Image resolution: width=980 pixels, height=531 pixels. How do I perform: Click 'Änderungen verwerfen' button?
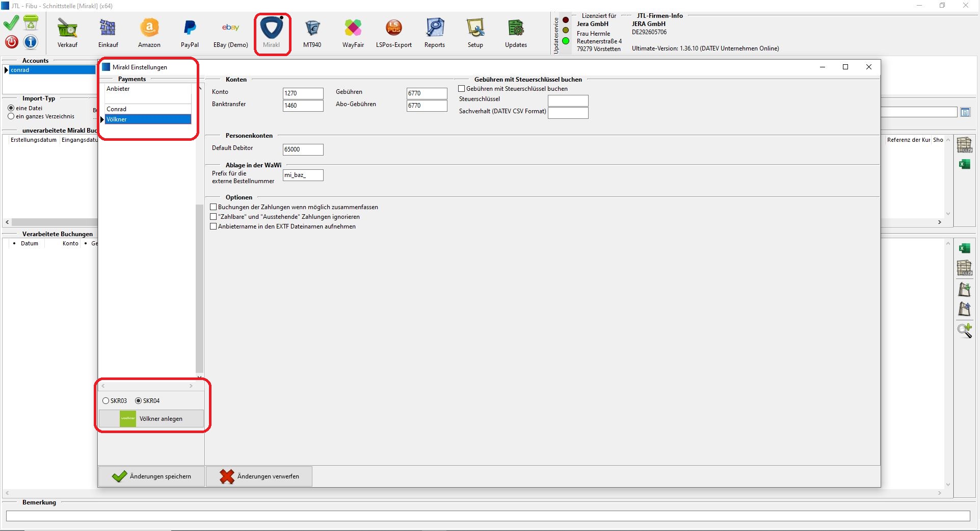point(259,476)
